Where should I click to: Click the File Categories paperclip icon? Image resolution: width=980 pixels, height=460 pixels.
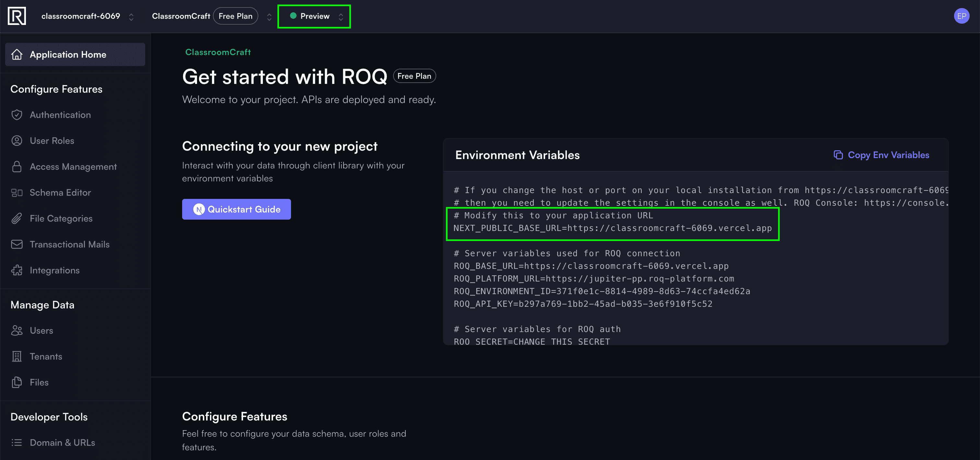[17, 219]
